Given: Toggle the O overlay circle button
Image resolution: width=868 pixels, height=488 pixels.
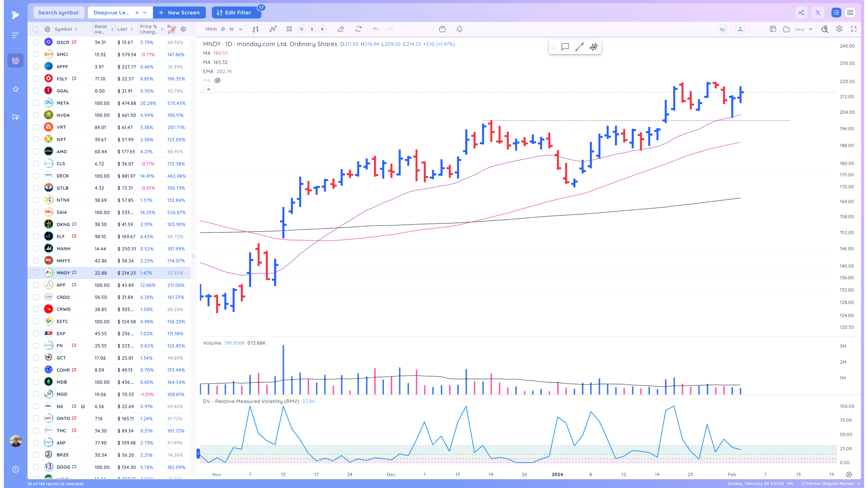Looking at the screenshot, I should (302, 29).
